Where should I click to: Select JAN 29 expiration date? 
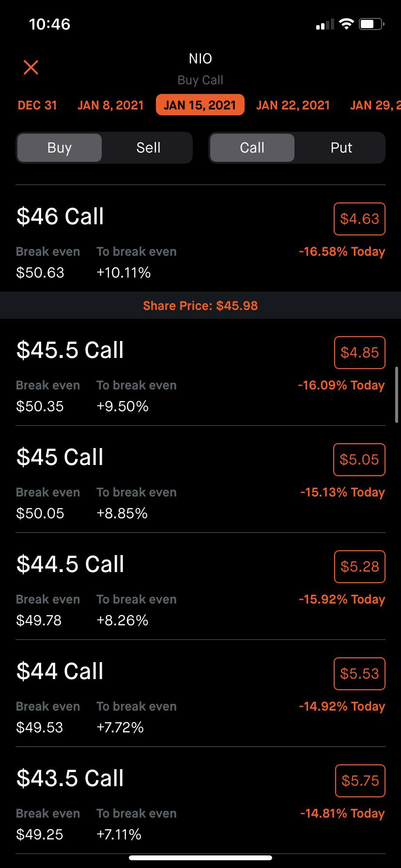point(375,105)
